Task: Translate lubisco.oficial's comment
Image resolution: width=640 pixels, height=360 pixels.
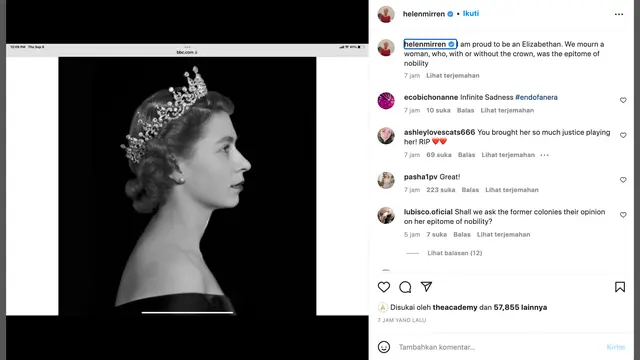Action: (x=503, y=234)
